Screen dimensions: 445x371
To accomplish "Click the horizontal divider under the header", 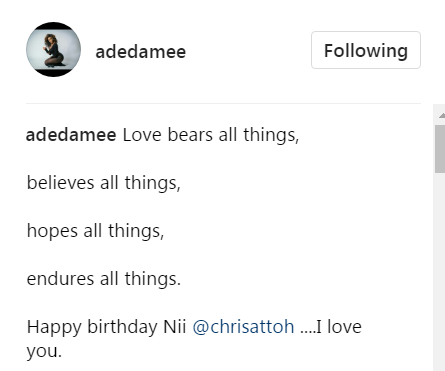I will (x=223, y=103).
